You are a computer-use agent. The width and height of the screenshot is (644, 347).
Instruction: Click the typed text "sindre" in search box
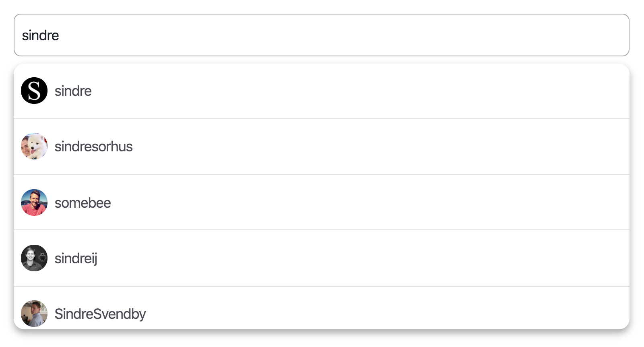40,35
